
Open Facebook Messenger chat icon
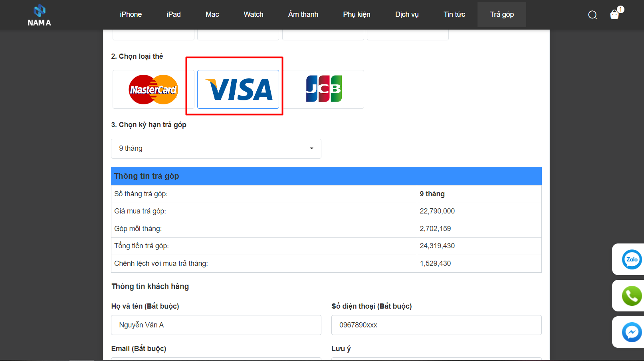tap(632, 332)
